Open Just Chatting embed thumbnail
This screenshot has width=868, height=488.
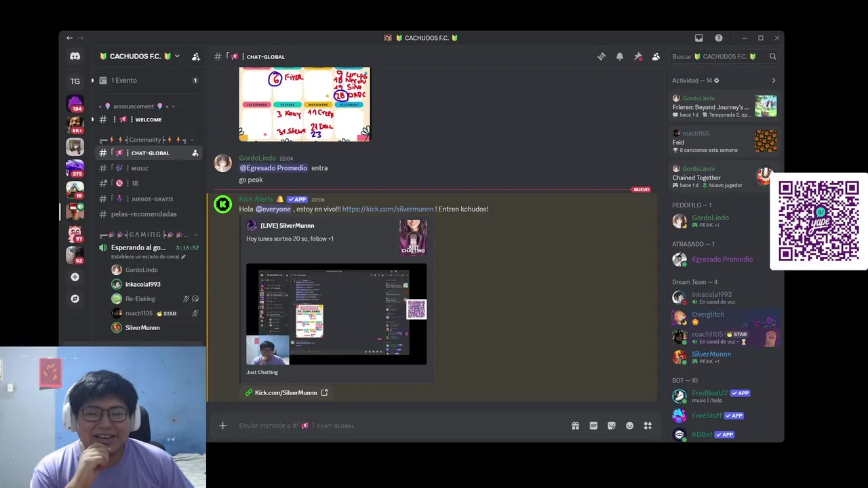(x=413, y=237)
